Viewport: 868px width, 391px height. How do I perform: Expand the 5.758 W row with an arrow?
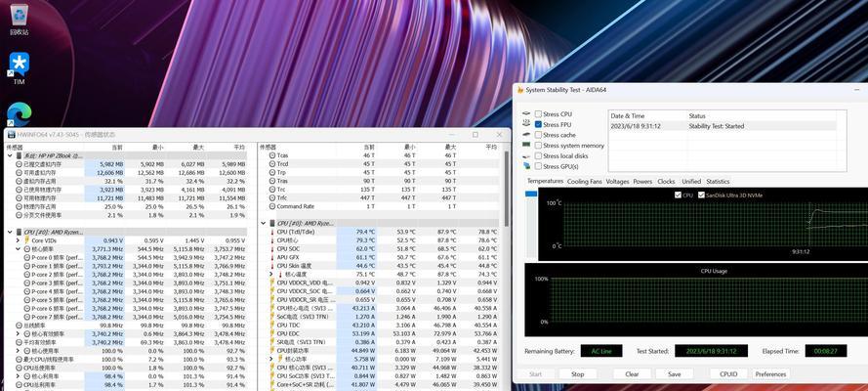pos(271,359)
